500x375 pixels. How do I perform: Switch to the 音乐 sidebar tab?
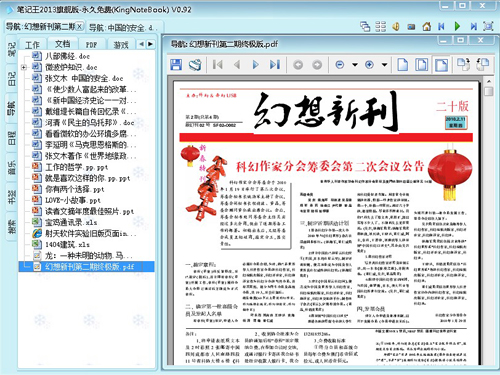click(11, 168)
